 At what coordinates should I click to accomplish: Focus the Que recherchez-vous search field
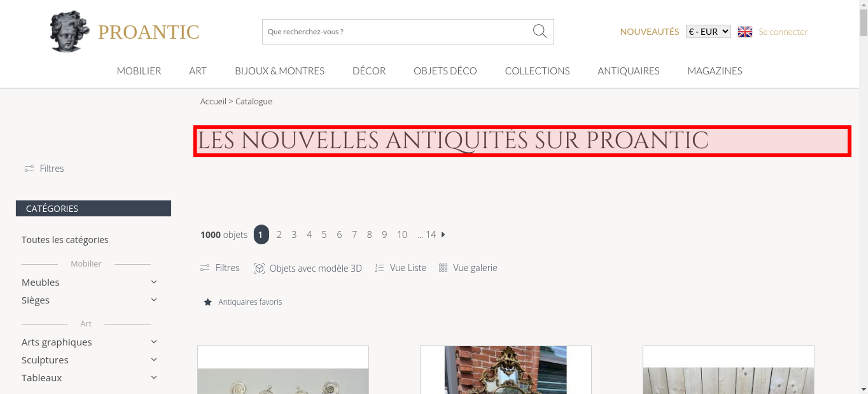(397, 32)
